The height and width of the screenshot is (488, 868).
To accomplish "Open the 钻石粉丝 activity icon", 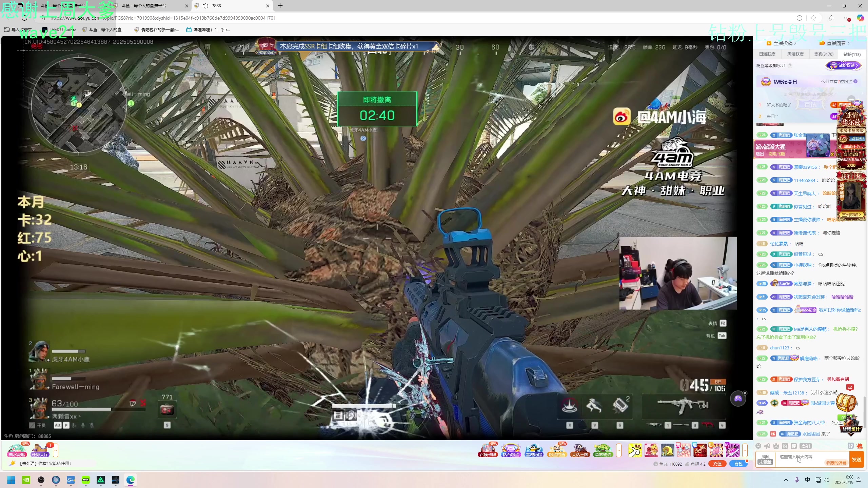I will (x=511, y=450).
